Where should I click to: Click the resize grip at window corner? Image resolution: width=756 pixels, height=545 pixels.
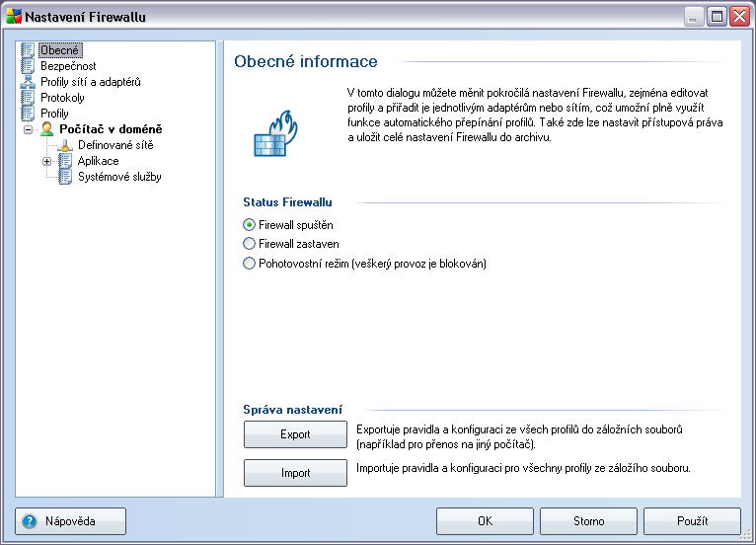coord(746,535)
